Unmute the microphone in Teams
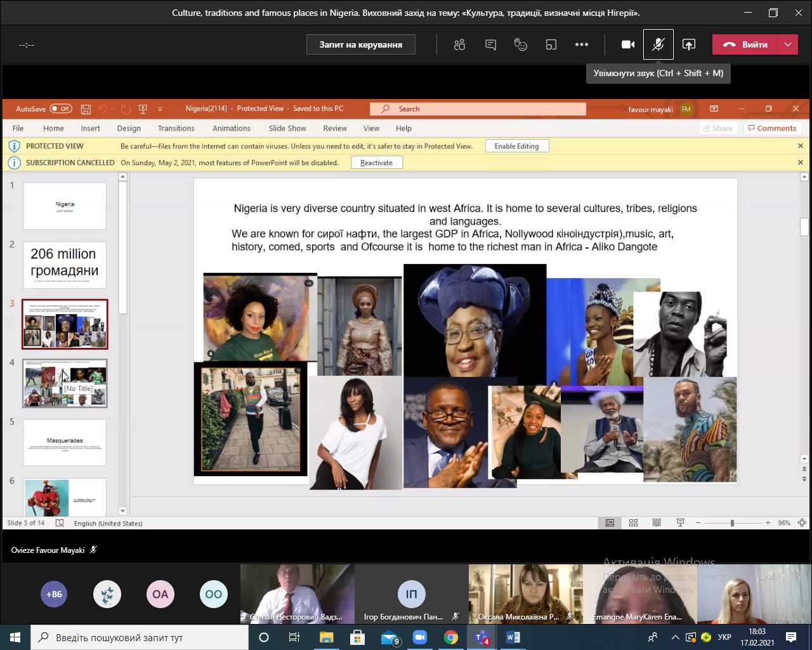 tap(658, 44)
